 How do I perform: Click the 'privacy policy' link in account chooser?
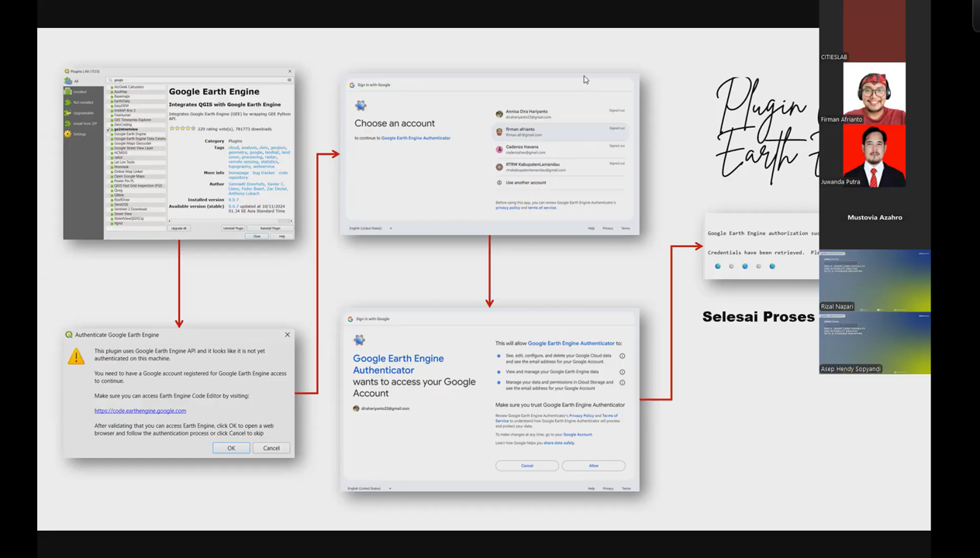[508, 208]
